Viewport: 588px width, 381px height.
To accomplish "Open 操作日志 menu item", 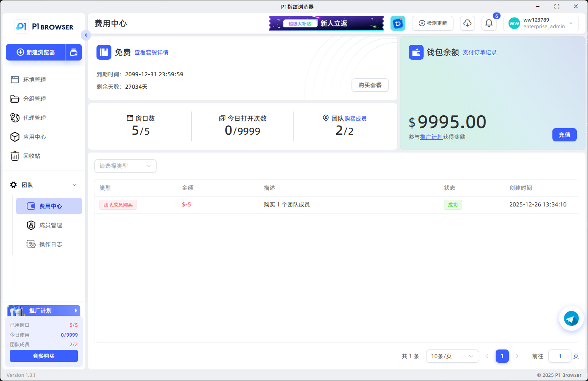I will (51, 244).
